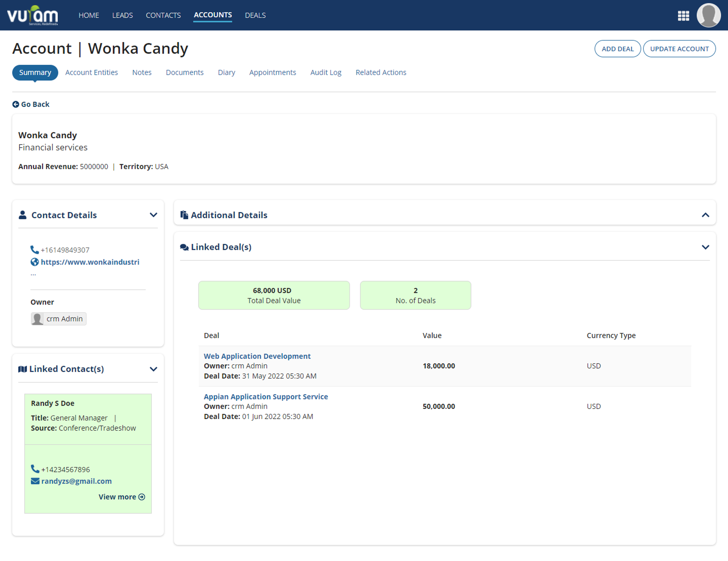Click the randyzs@gmail.com email link
Image resolution: width=728 pixels, height=561 pixels.
point(76,481)
